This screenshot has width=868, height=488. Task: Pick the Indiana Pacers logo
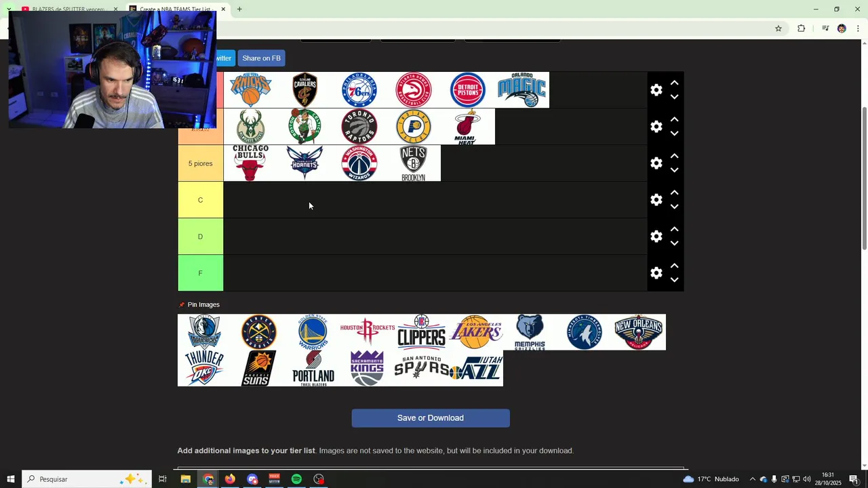(414, 127)
